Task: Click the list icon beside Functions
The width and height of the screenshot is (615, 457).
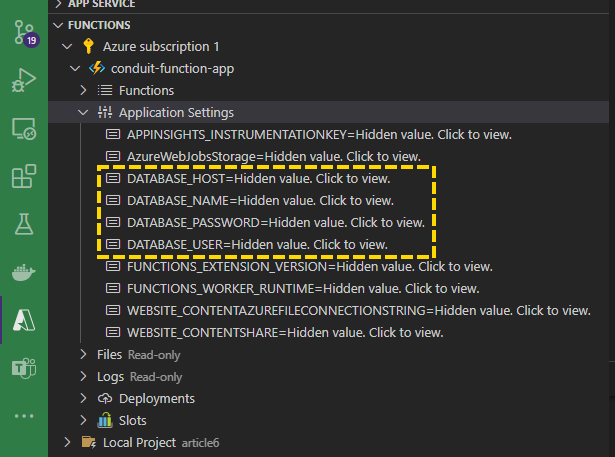Action: coord(105,91)
